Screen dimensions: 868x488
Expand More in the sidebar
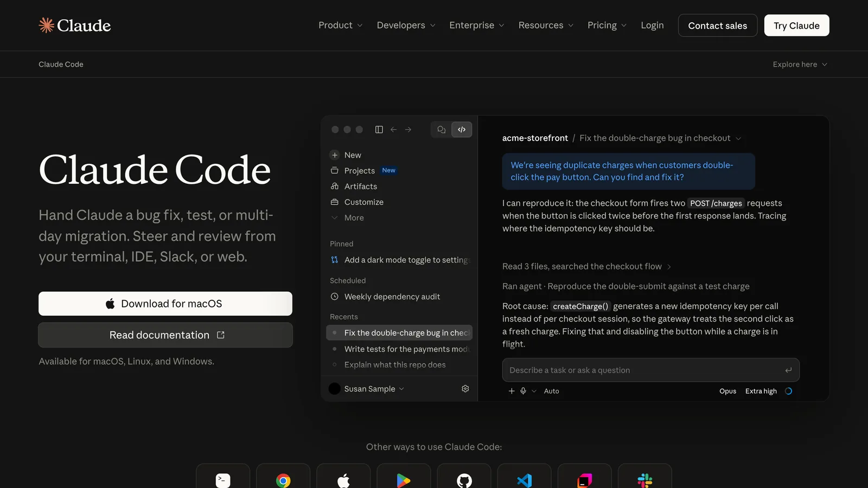(x=347, y=218)
